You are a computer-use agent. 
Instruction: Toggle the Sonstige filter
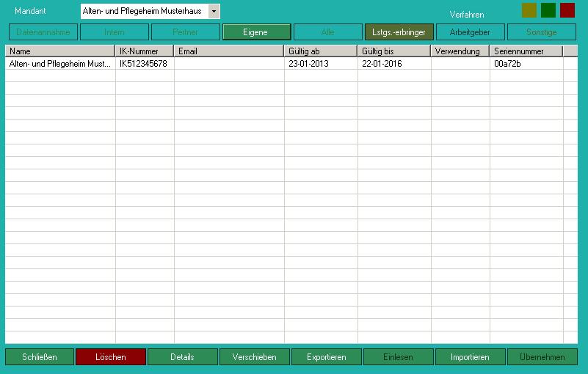click(x=542, y=32)
